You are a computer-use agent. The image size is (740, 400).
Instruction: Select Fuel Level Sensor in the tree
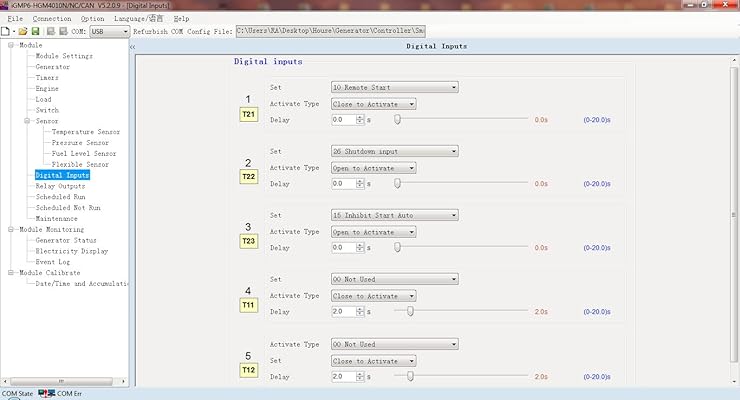coord(84,154)
